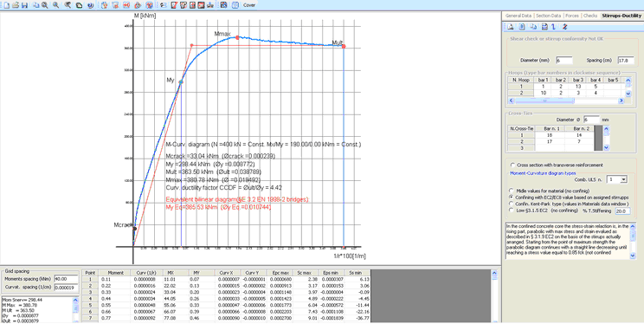This screenshot has width=644, height=324.
Task: Click the first icon after the toolbar separator
Action: 105,5
